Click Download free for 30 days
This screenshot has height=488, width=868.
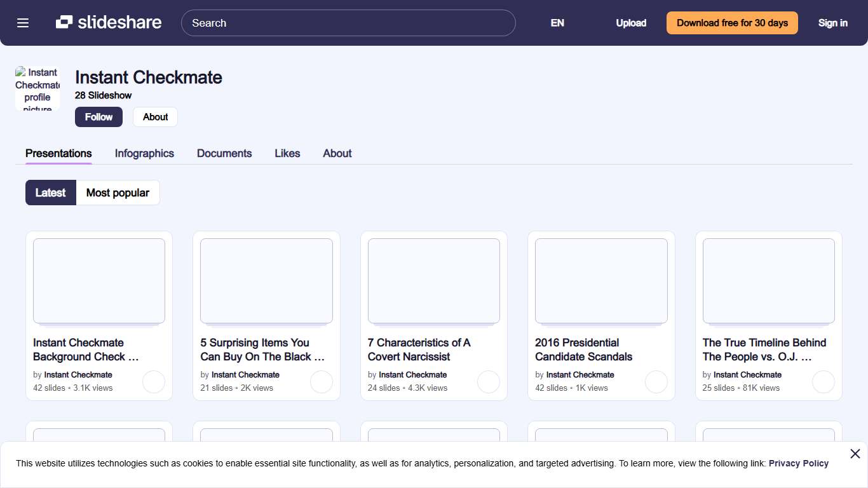732,23
